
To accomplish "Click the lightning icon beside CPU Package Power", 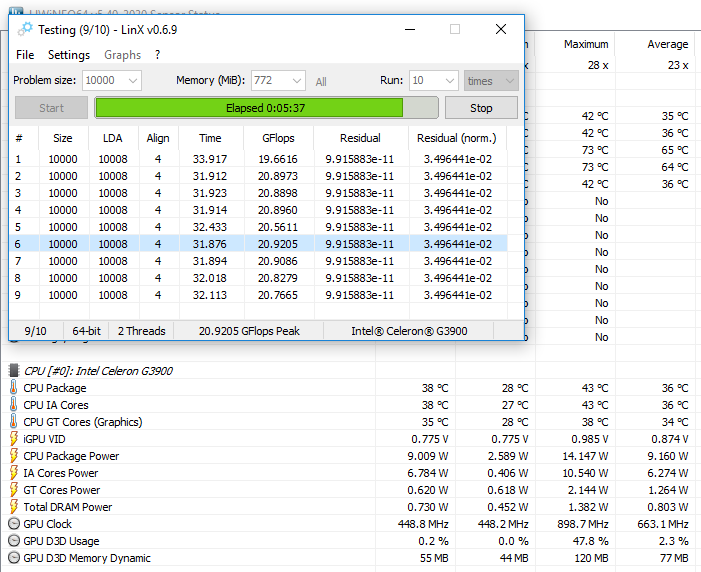I will (x=14, y=456).
